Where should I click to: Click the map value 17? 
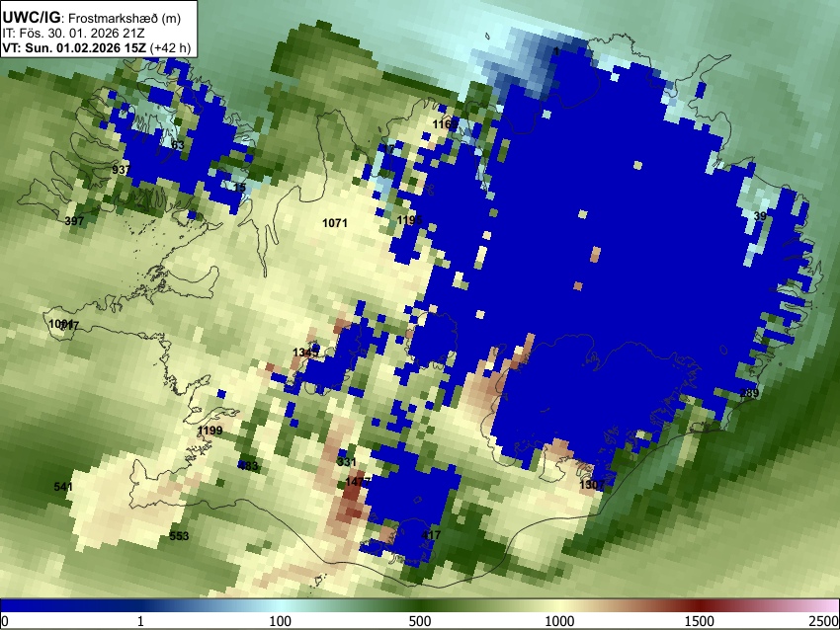coord(389,149)
